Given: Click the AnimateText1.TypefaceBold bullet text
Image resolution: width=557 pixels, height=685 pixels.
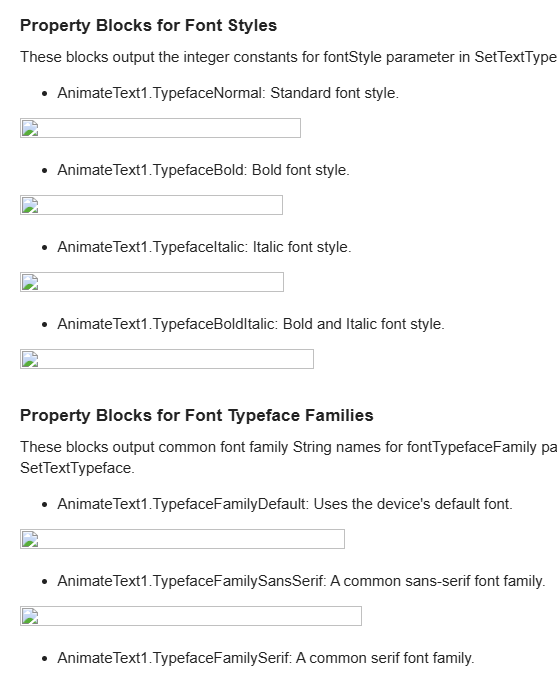Looking at the screenshot, I should [x=204, y=170].
